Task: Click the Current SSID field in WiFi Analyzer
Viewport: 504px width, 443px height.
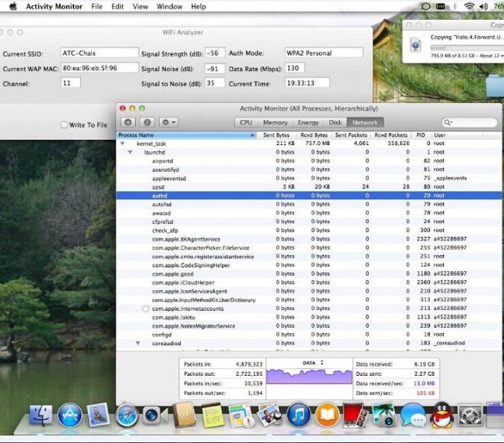Action: (99, 53)
